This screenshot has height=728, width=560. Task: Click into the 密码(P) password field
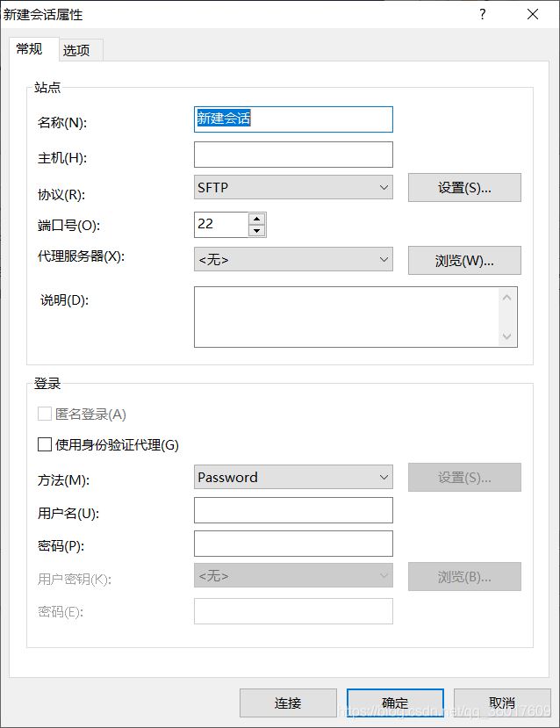tap(293, 544)
